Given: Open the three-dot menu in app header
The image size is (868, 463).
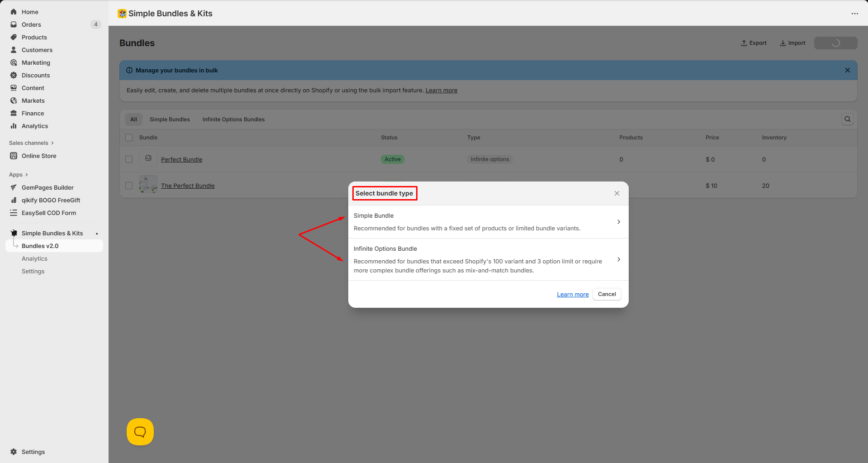Looking at the screenshot, I should tap(854, 14).
